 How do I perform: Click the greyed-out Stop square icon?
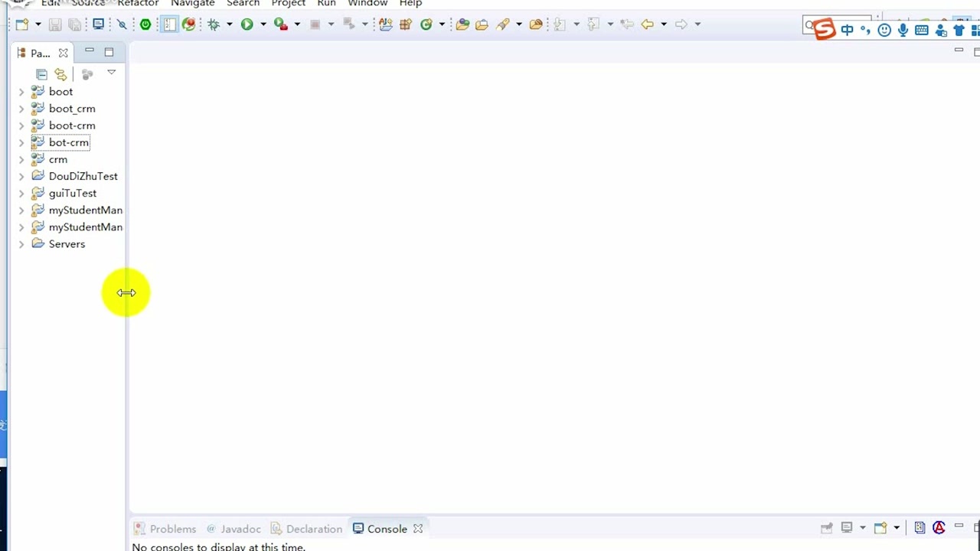pos(315,24)
